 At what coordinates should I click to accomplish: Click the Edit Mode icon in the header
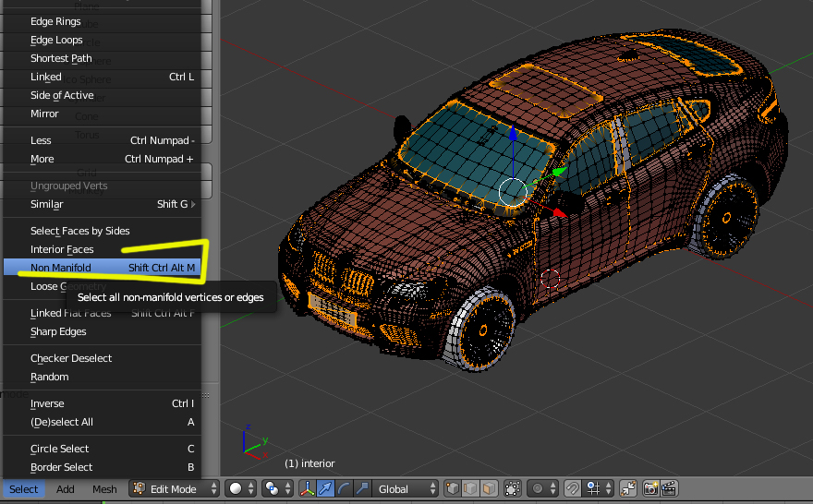tap(139, 488)
